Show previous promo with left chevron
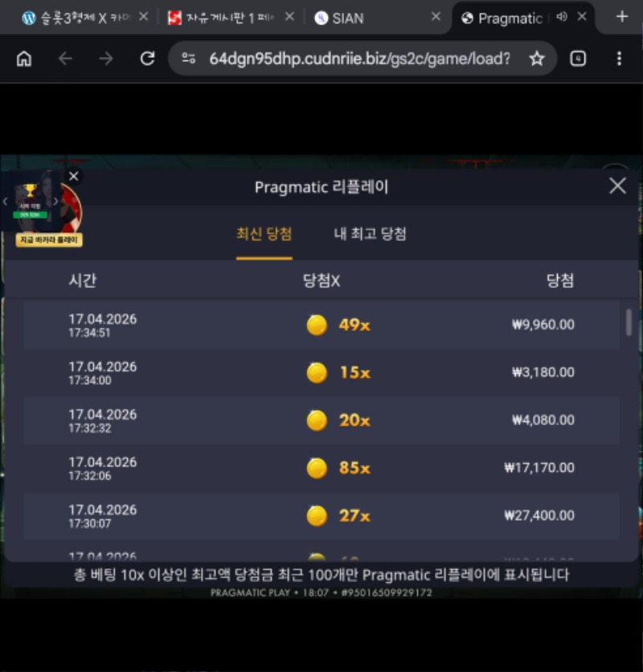Viewport: 643px width, 672px height. pos(5,202)
